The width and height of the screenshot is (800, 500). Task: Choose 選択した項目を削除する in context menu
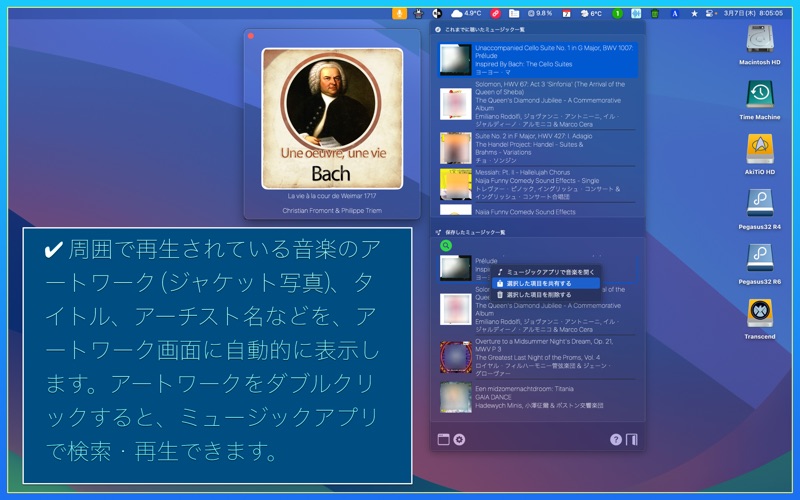click(x=546, y=294)
